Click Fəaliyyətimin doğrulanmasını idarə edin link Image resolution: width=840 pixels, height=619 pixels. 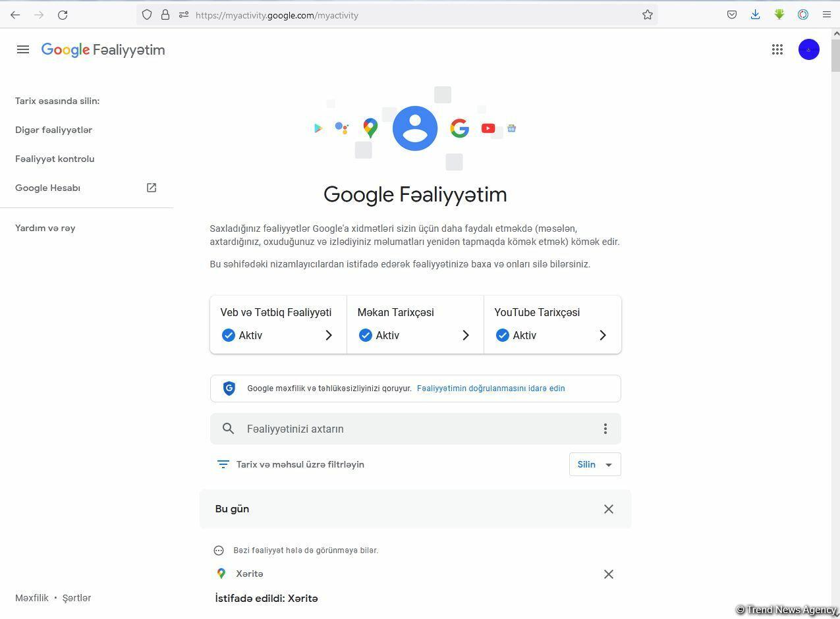click(x=491, y=389)
